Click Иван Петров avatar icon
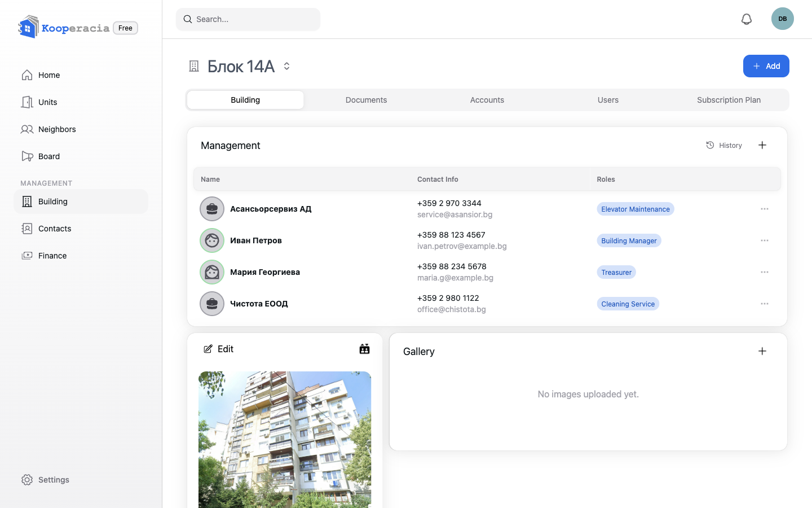 click(212, 240)
